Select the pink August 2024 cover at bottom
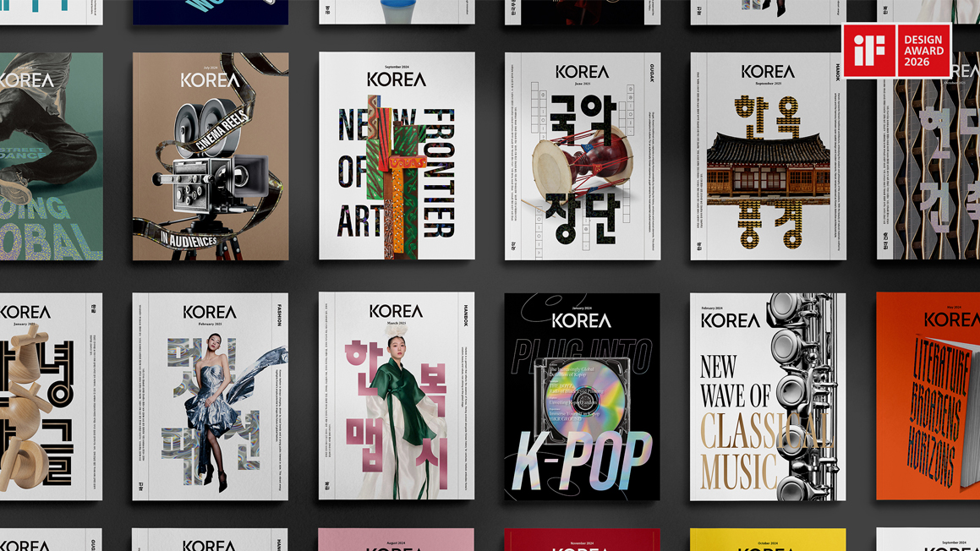Viewport: 980px width, 551px height. tap(397, 540)
